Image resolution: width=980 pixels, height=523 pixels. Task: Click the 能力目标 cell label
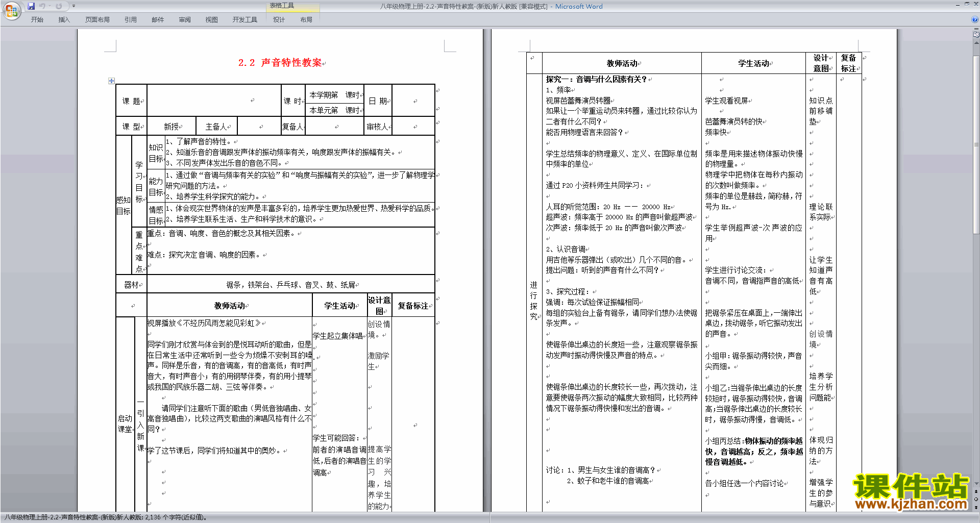click(x=156, y=187)
